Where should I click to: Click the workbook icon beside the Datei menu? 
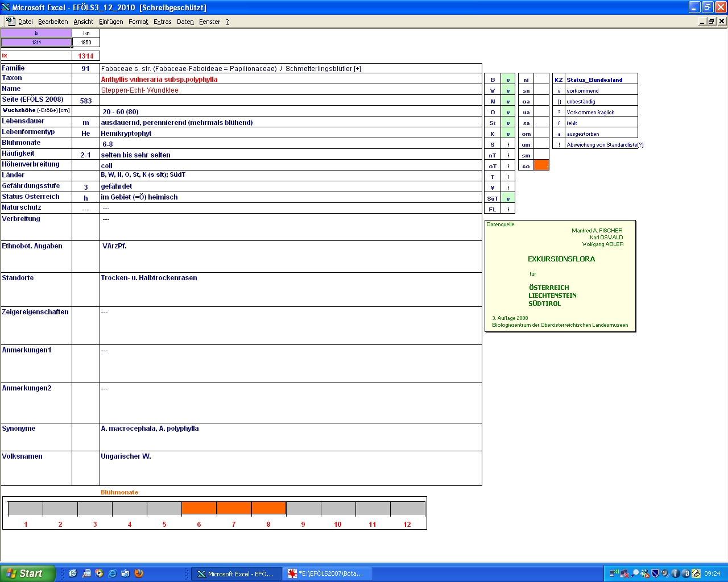point(10,21)
